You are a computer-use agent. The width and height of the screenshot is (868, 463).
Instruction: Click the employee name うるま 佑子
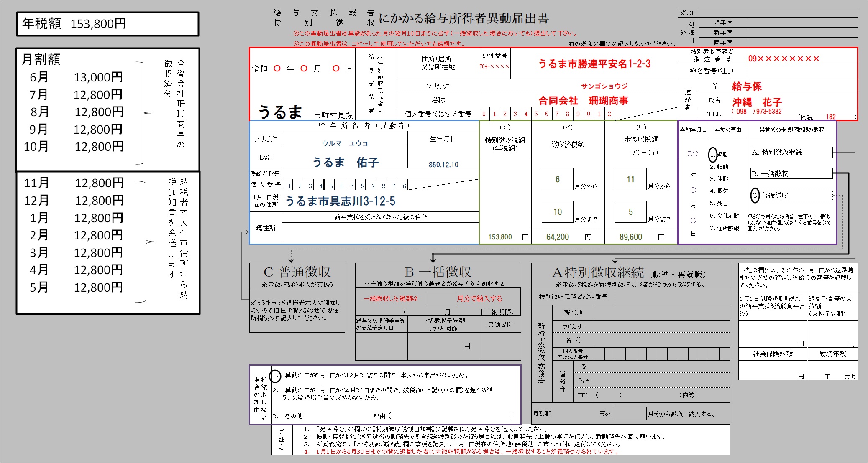pyautogui.click(x=345, y=162)
